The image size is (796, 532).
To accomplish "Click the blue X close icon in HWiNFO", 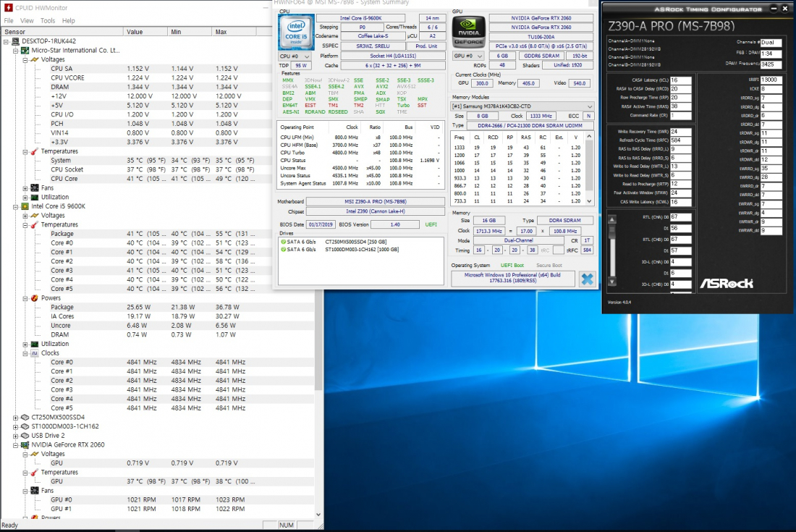I will 587,279.
